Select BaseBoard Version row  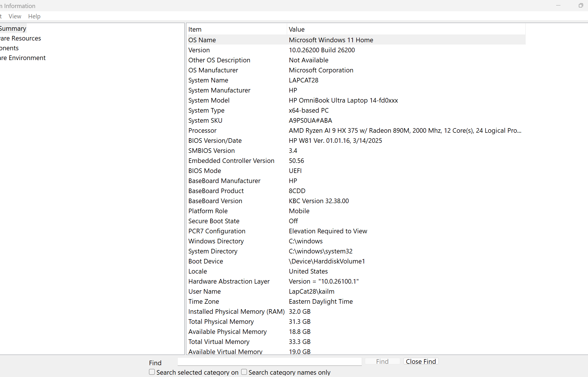[357, 201]
